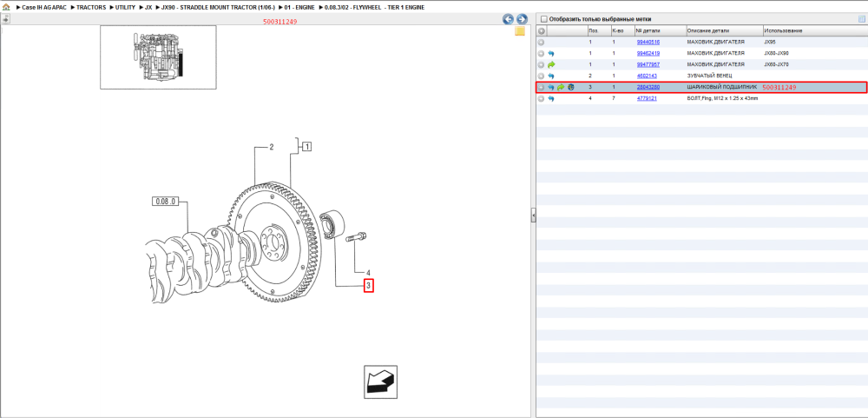Open part number link 99477957
868x418 pixels.
tap(648, 65)
